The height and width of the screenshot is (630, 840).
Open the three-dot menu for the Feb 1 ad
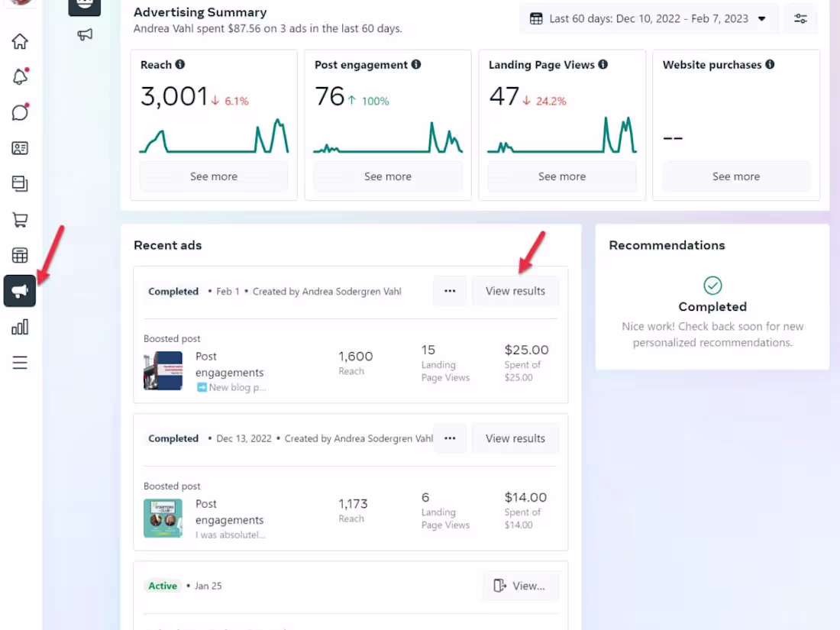(x=450, y=291)
